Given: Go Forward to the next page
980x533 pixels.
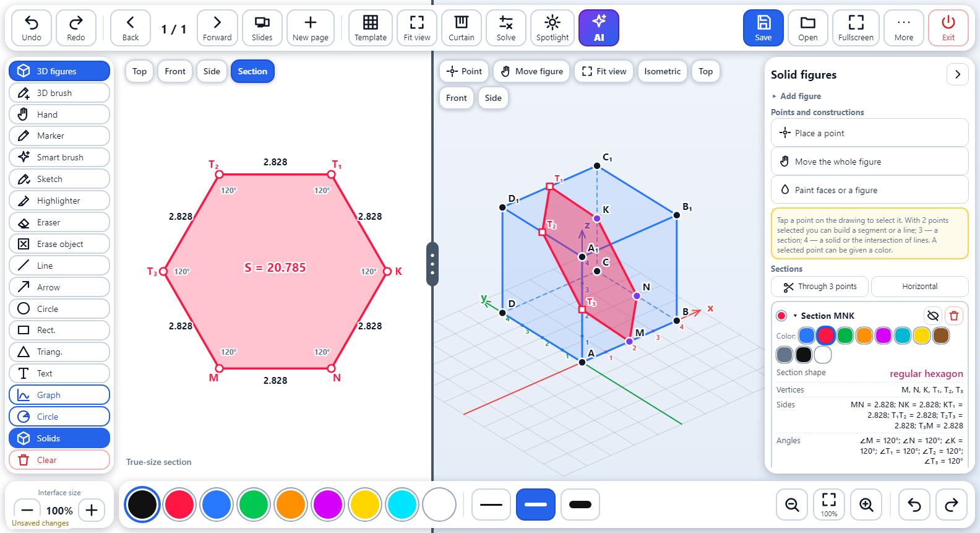Looking at the screenshot, I should (217, 28).
